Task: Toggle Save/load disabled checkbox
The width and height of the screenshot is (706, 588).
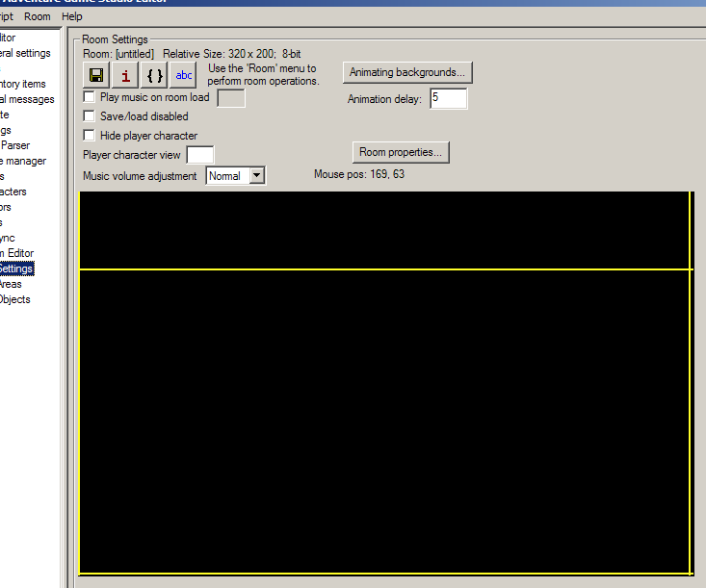Action: coord(90,116)
